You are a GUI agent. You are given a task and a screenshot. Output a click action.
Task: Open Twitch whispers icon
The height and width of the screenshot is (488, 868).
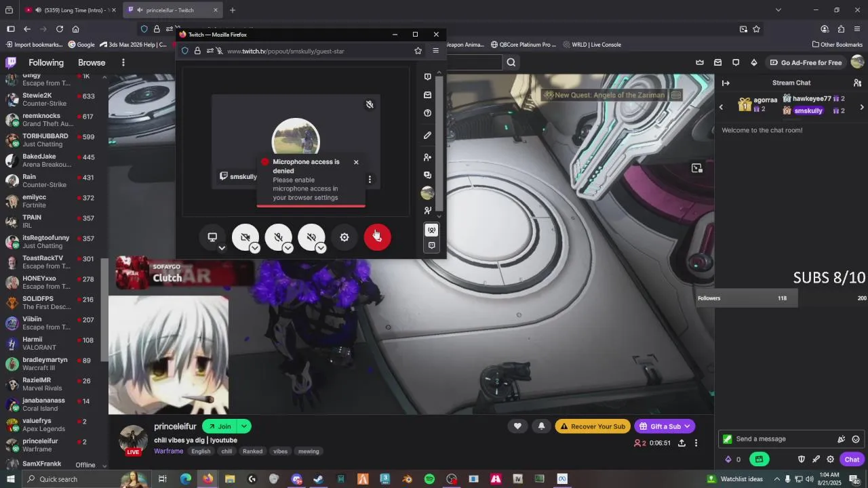[736, 62]
